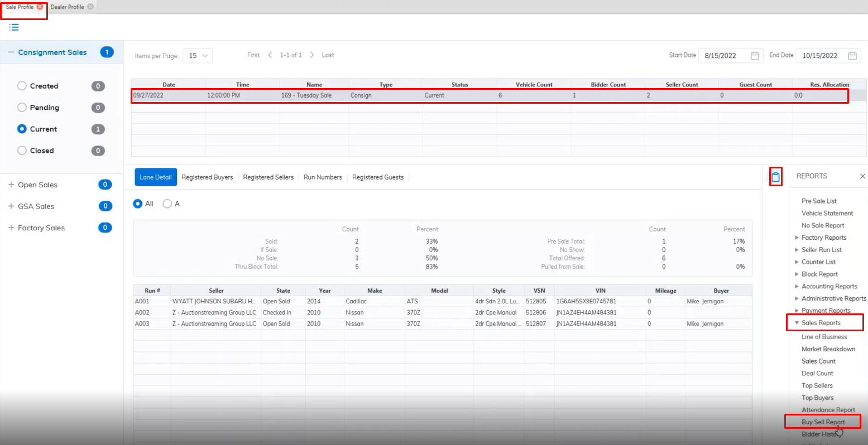Close the Reports panel
Image resolution: width=868 pixels, height=445 pixels.
[862, 176]
